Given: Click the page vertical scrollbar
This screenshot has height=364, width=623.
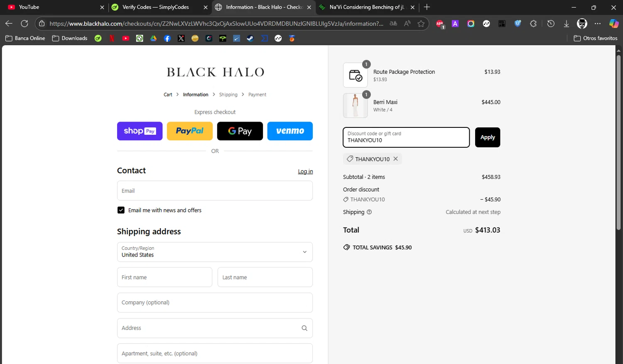Looking at the screenshot, I should pyautogui.click(x=618, y=142).
